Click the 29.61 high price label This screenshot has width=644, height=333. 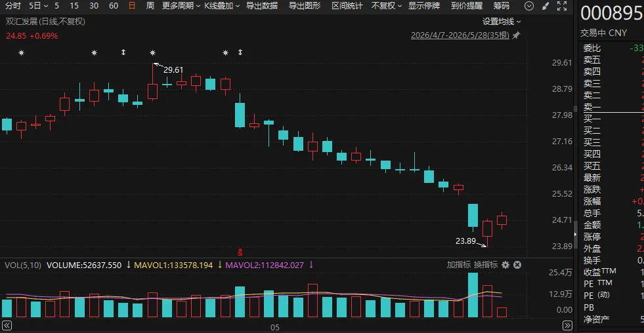(x=173, y=70)
